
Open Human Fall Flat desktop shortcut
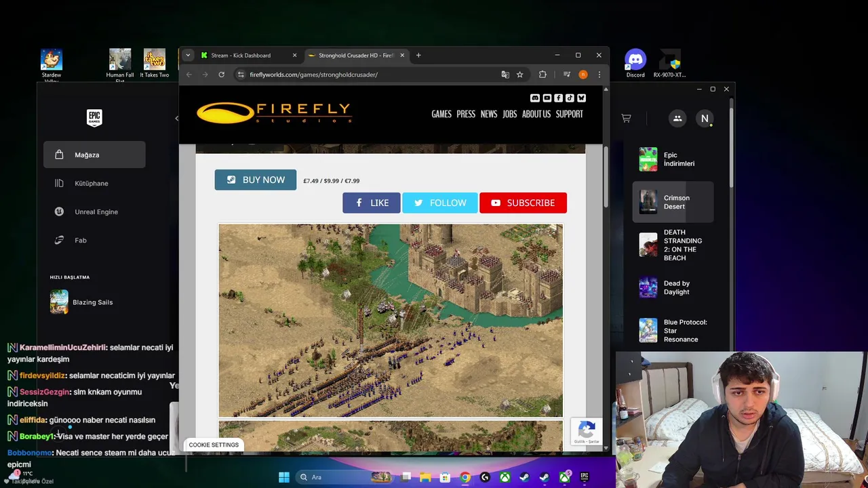120,66
